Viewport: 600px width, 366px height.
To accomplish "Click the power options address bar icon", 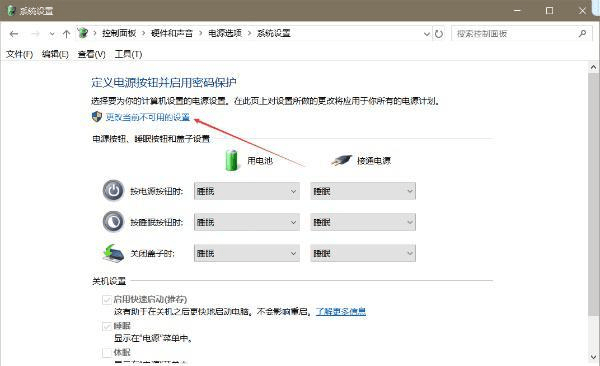I will pyautogui.click(x=83, y=33).
